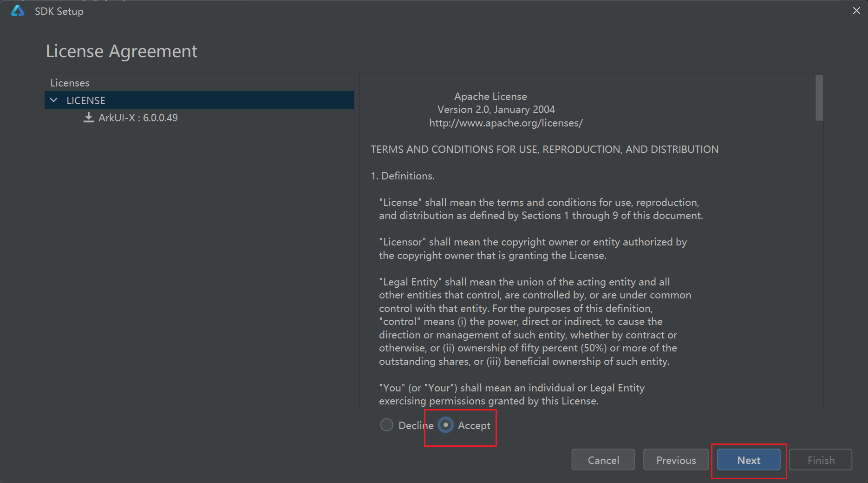
Task: Collapse the LICENSE tree node
Action: pos(54,100)
